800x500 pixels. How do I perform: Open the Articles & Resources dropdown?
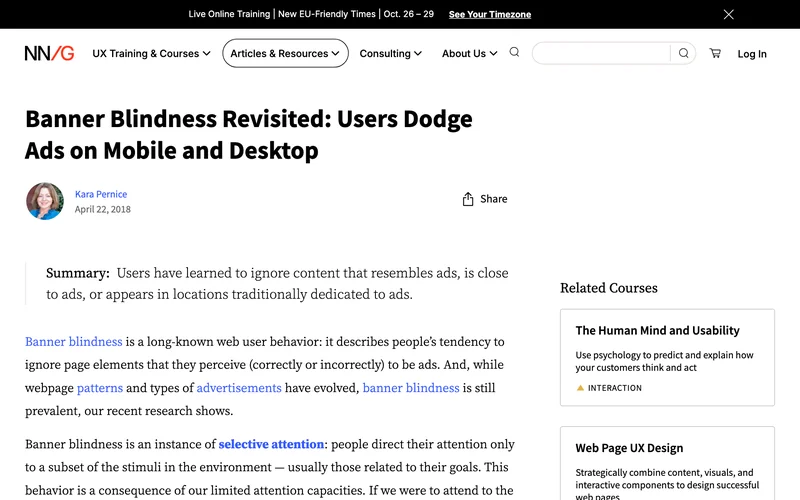click(285, 54)
